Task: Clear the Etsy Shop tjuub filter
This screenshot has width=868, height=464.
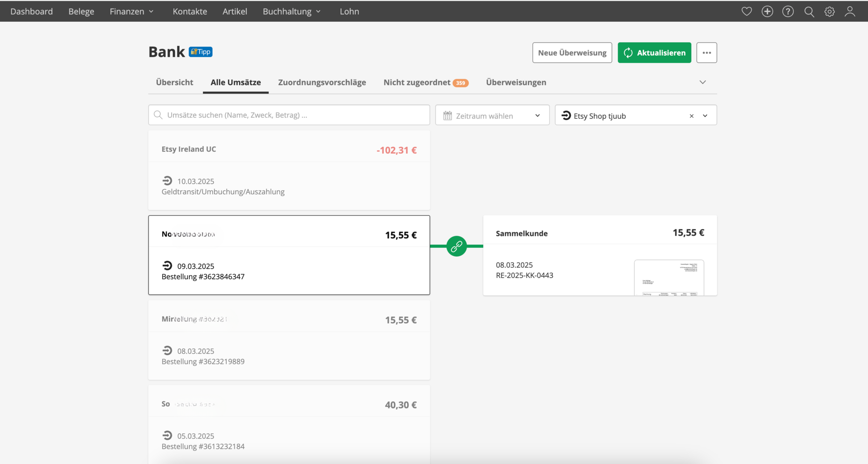Action: click(x=691, y=116)
